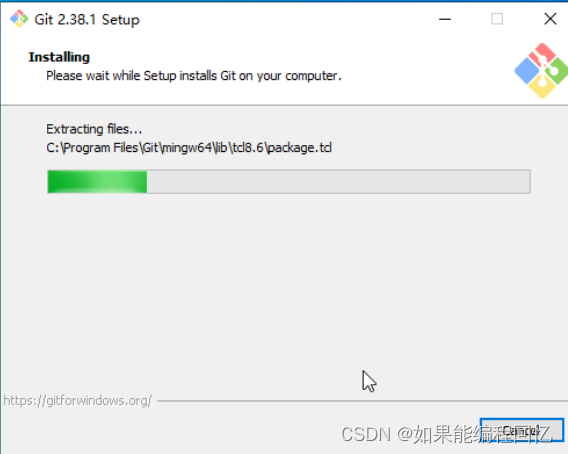
Task: Click the greyed-out maximize button
Action: click(x=497, y=19)
